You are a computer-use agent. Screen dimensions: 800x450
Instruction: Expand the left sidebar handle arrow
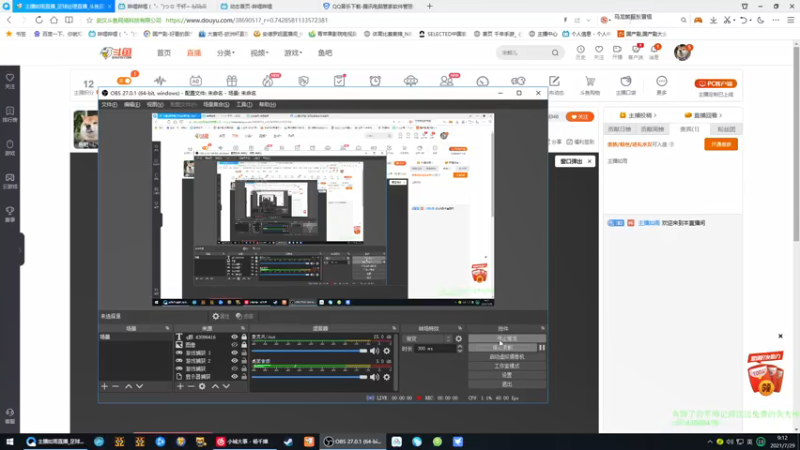click(20, 250)
